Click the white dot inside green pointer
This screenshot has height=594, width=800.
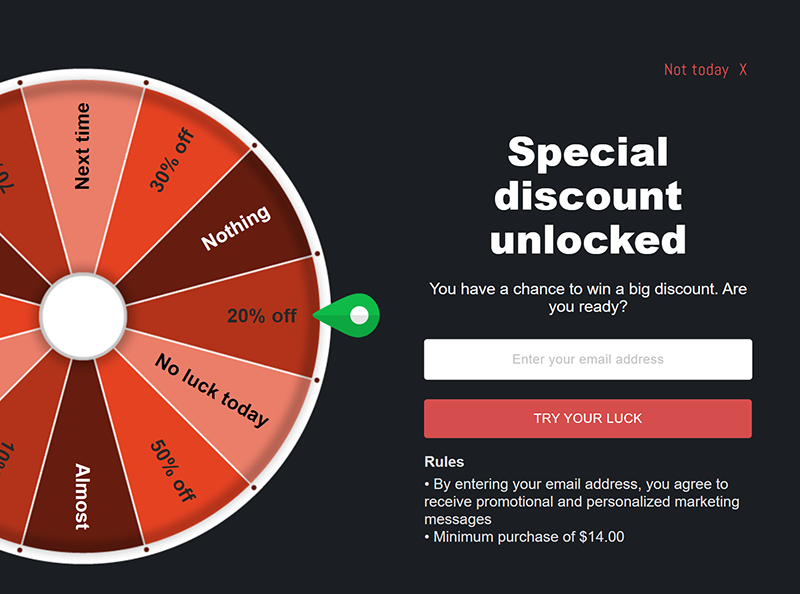coord(359,315)
